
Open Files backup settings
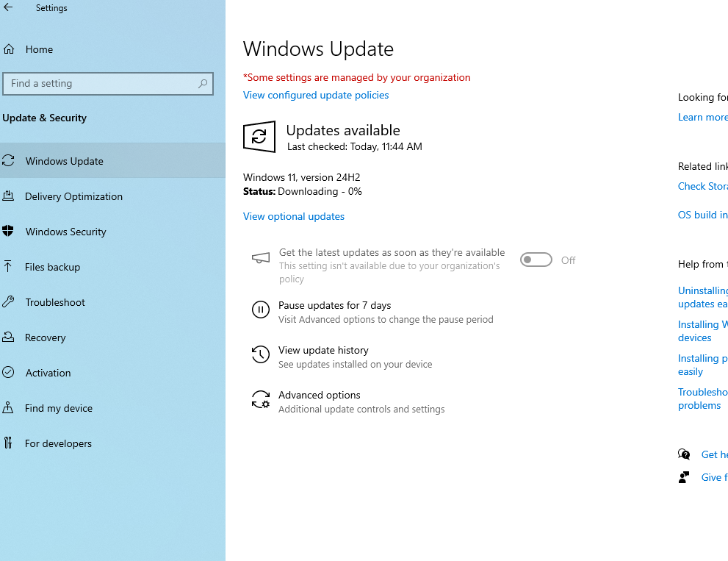[x=113, y=267]
